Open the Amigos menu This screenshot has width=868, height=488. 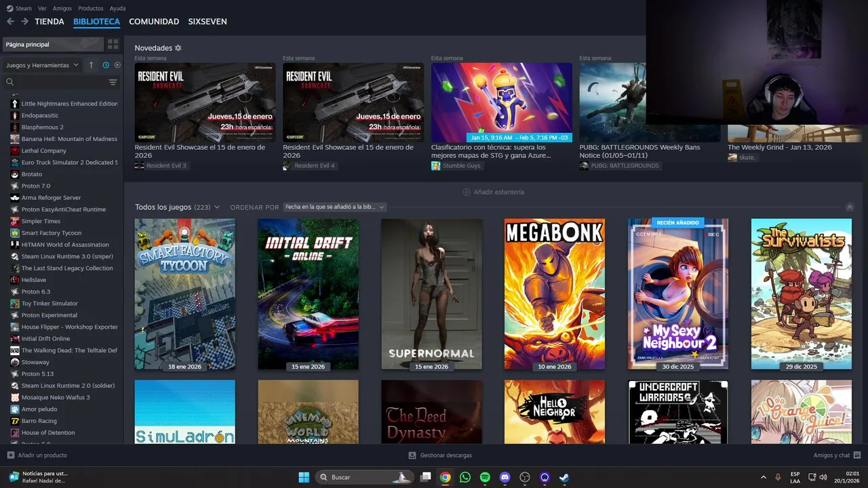click(62, 8)
